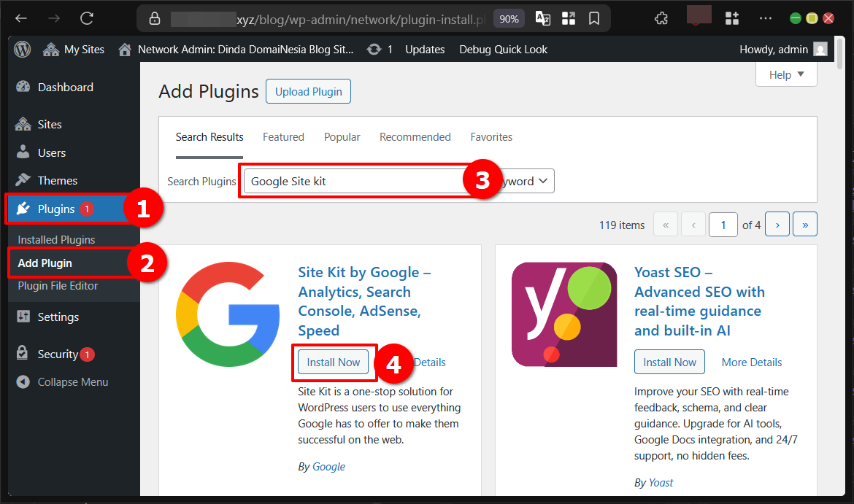This screenshot has width=854, height=504.
Task: Select the Users sidebar icon
Action: 23,152
